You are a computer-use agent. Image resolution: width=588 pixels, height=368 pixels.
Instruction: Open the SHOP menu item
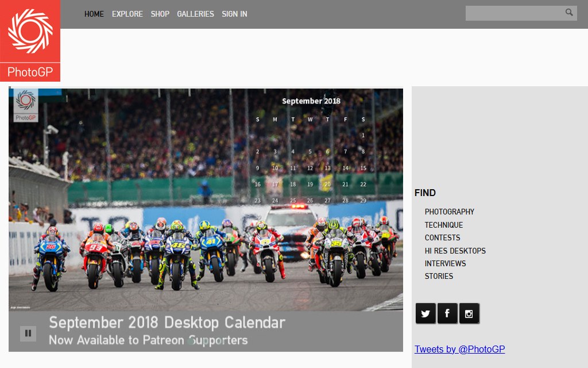160,14
